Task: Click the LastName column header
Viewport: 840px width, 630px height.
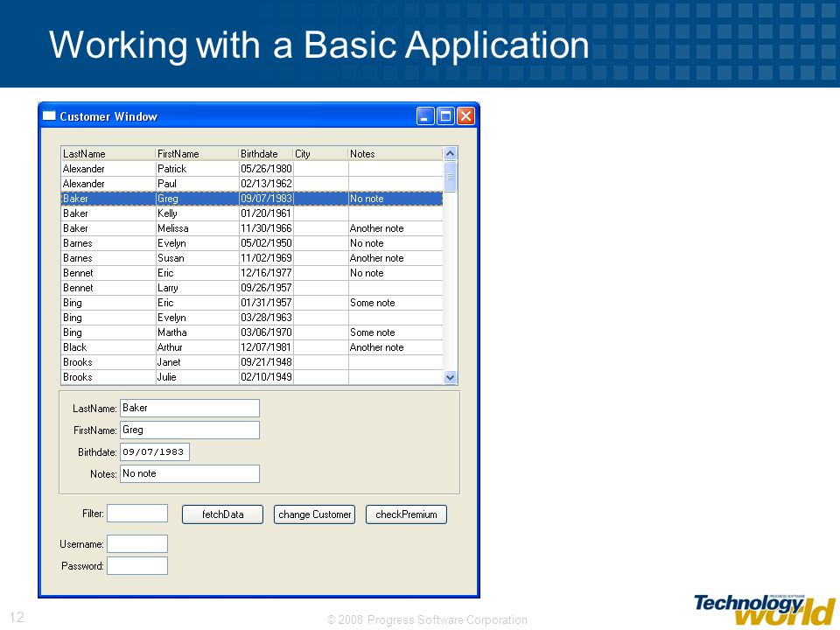Action: [x=108, y=154]
